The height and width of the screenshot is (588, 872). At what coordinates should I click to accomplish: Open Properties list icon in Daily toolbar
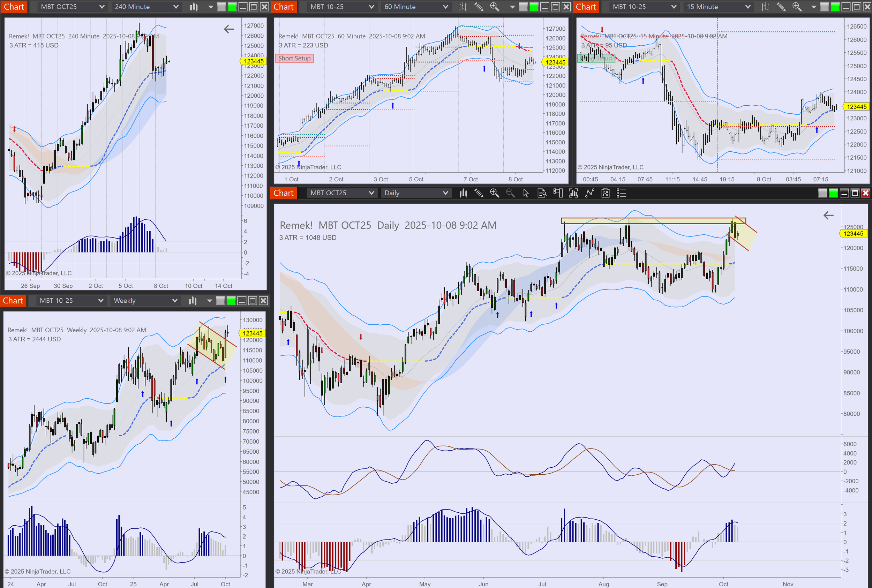(x=621, y=193)
